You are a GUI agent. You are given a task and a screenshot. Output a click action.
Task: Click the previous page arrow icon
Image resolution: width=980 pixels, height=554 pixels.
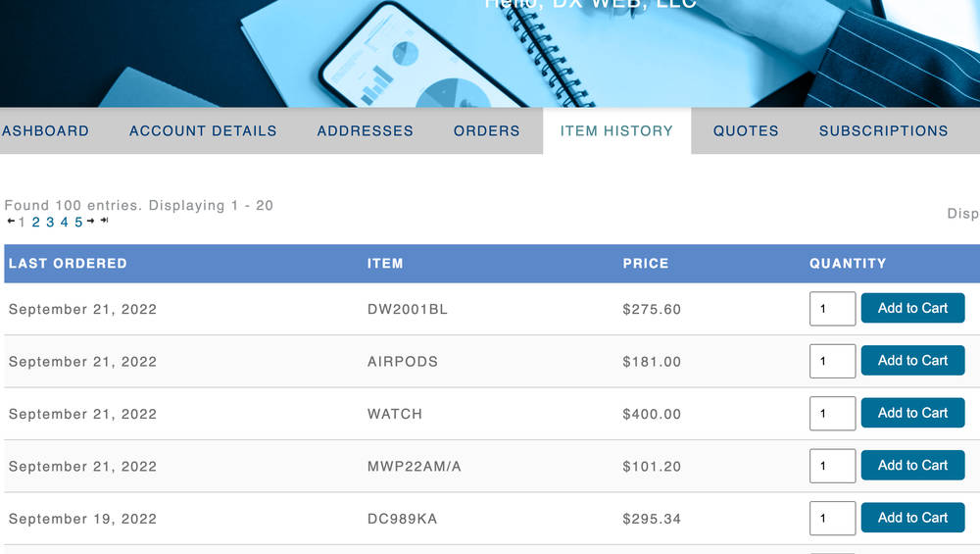pos(11,222)
